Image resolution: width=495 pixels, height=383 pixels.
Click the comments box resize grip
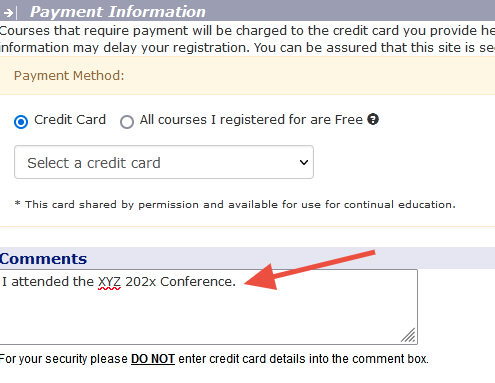(x=409, y=336)
